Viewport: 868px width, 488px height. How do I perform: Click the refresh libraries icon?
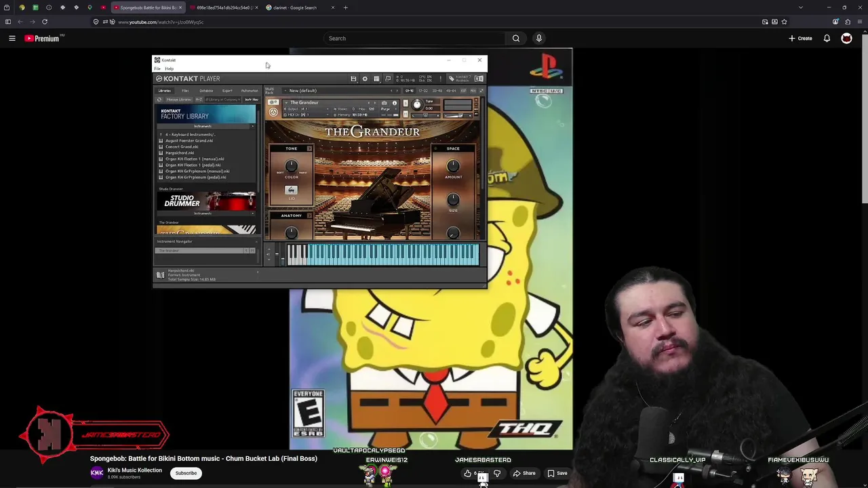tap(159, 100)
